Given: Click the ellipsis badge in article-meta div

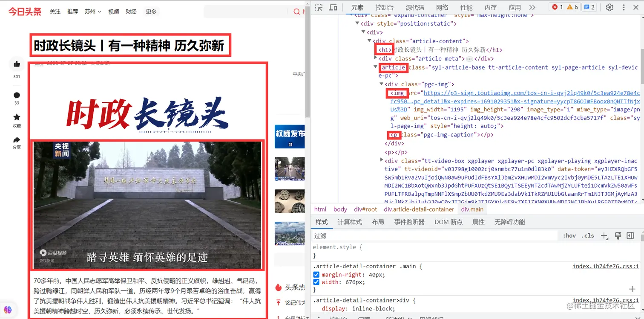Looking at the screenshot, I should pos(469,59).
